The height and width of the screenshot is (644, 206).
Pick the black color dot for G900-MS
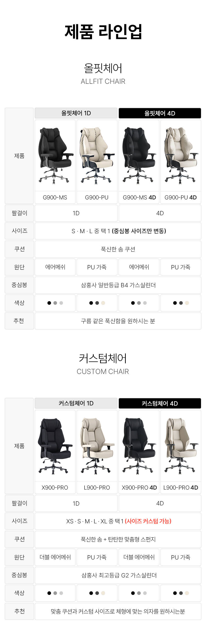pyautogui.click(x=49, y=303)
